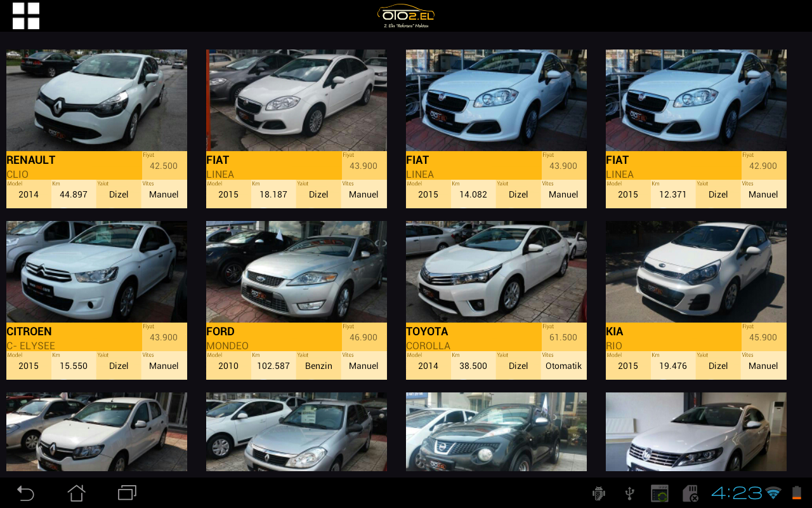Tap the Kia Rio price 45.900
This screenshot has height=508, width=812.
pyautogui.click(x=763, y=337)
